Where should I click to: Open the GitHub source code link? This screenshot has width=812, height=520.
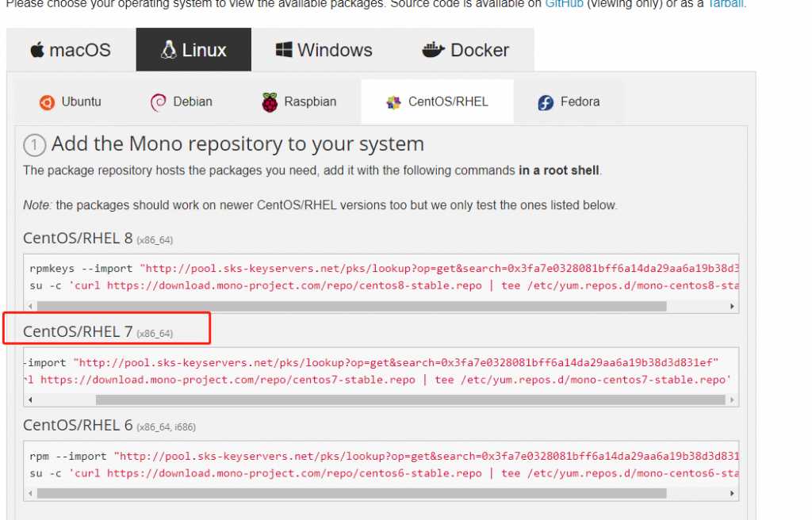point(564,4)
